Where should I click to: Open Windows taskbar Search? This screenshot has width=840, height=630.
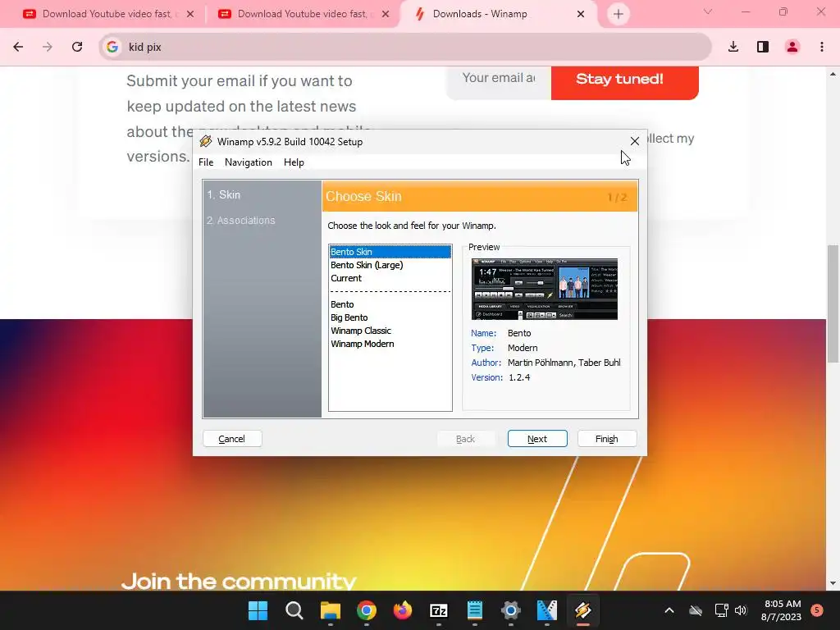tap(294, 610)
